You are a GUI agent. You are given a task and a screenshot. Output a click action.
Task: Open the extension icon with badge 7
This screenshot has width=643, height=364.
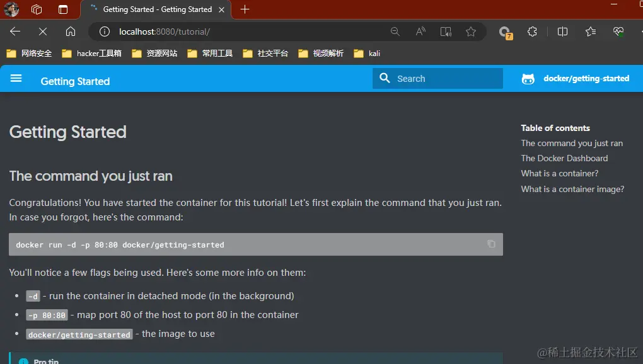[x=505, y=32]
